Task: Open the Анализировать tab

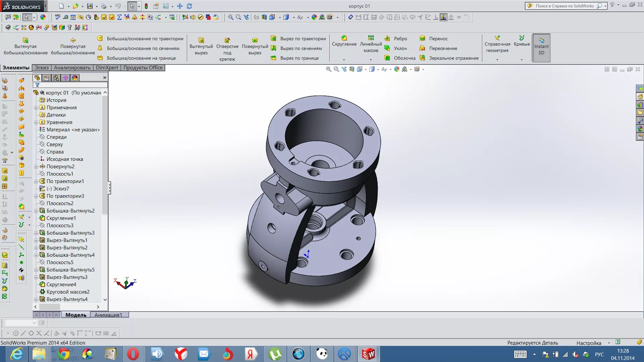Action: (72, 68)
